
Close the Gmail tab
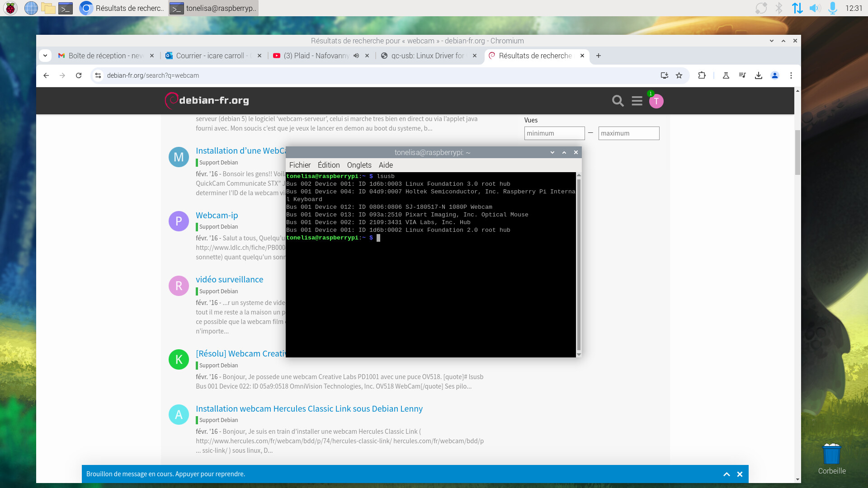click(x=152, y=56)
